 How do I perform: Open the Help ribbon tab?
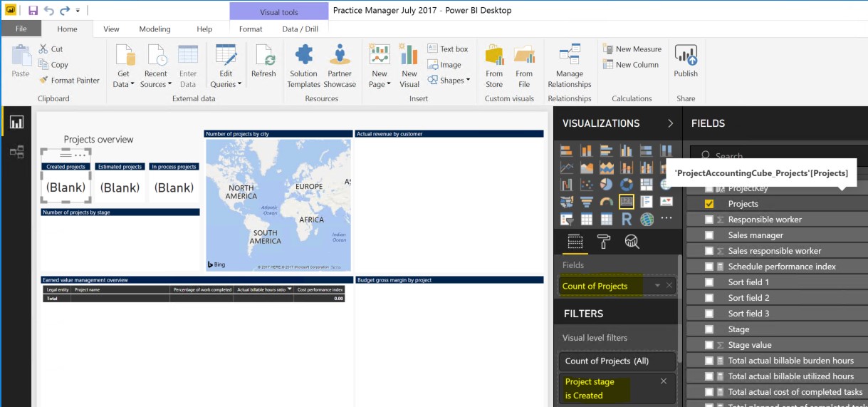click(x=204, y=29)
